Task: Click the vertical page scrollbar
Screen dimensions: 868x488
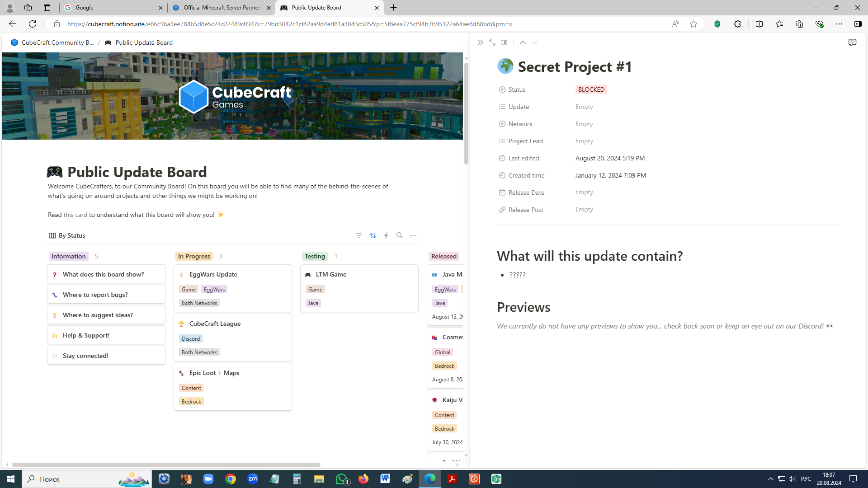Action: coord(466,114)
